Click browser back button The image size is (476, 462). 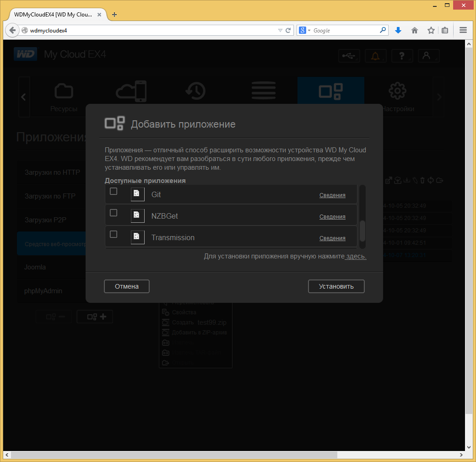[x=12, y=30]
